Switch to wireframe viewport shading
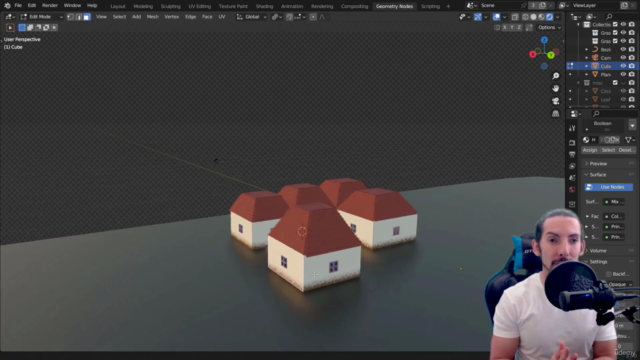The width and height of the screenshot is (640, 360). pos(525,17)
